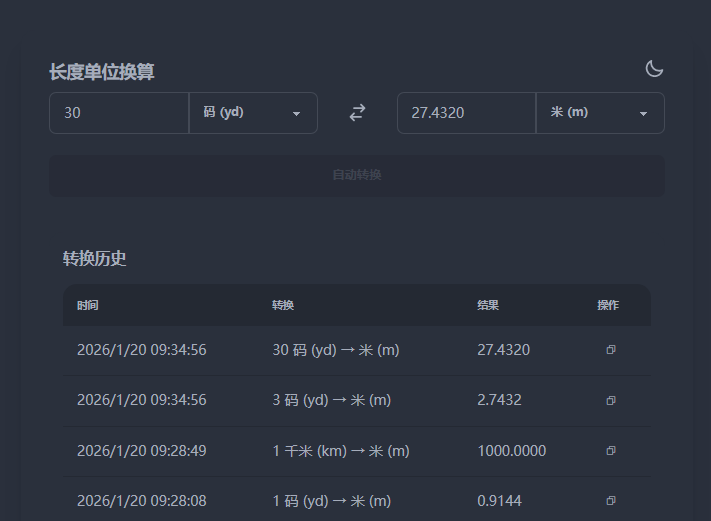711x521 pixels.
Task: Open the 米 (m) target unit dropdown
Action: pos(600,113)
